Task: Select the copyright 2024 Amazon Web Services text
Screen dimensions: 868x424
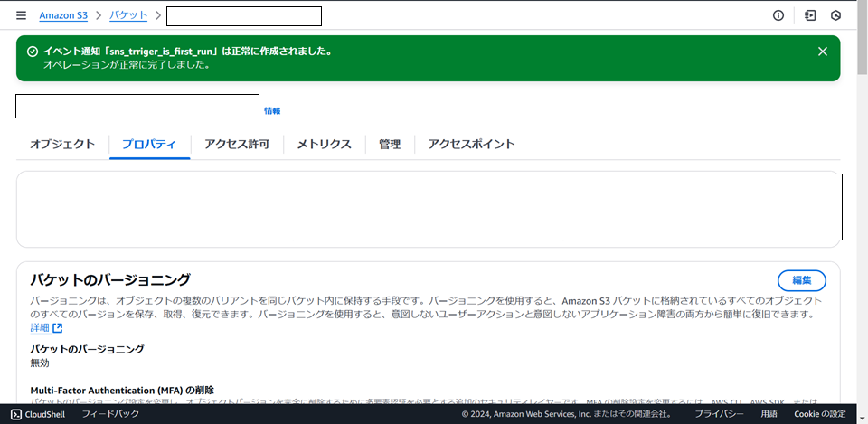Action: [x=568, y=414]
